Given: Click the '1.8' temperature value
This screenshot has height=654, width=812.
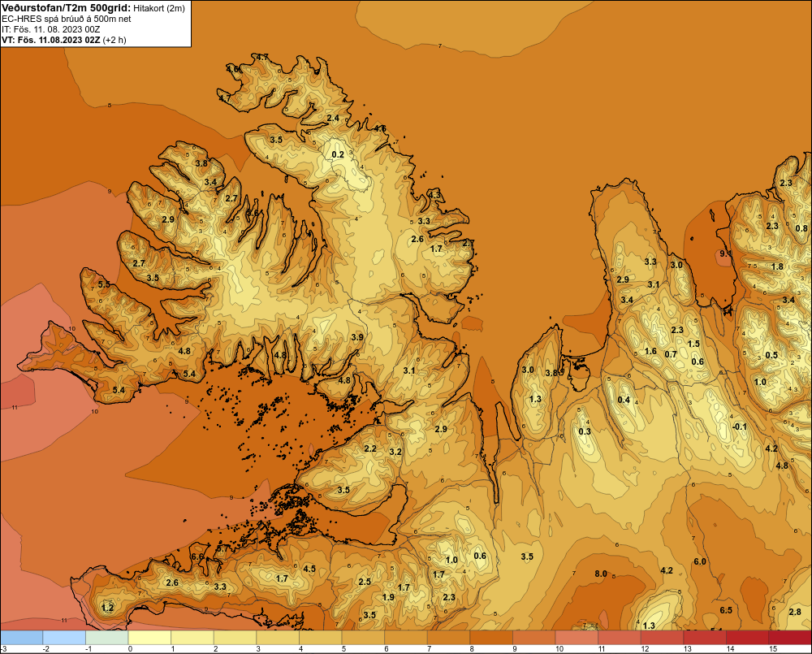Looking at the screenshot, I should point(777,266).
